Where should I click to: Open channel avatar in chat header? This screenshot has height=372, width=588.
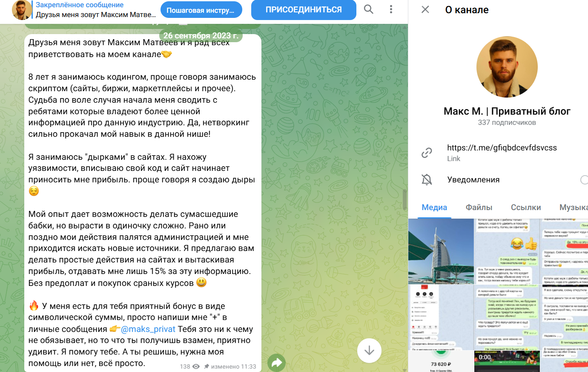click(x=22, y=10)
